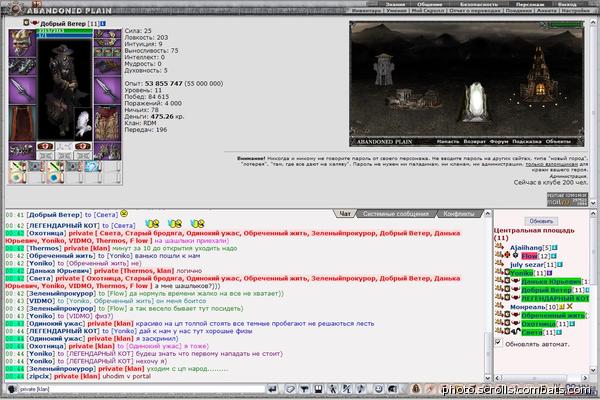Open the red cloak armor slot
The image size is (600, 400).
[x=22, y=123]
